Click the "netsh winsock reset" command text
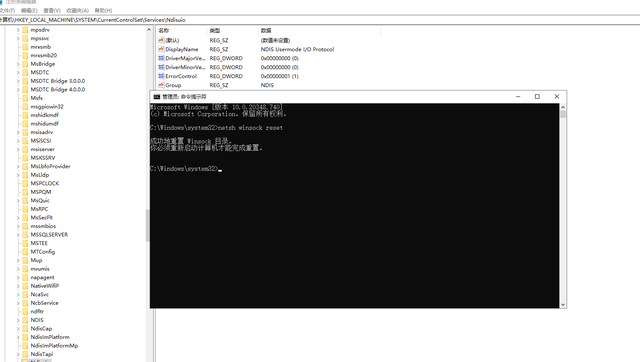 250,128
